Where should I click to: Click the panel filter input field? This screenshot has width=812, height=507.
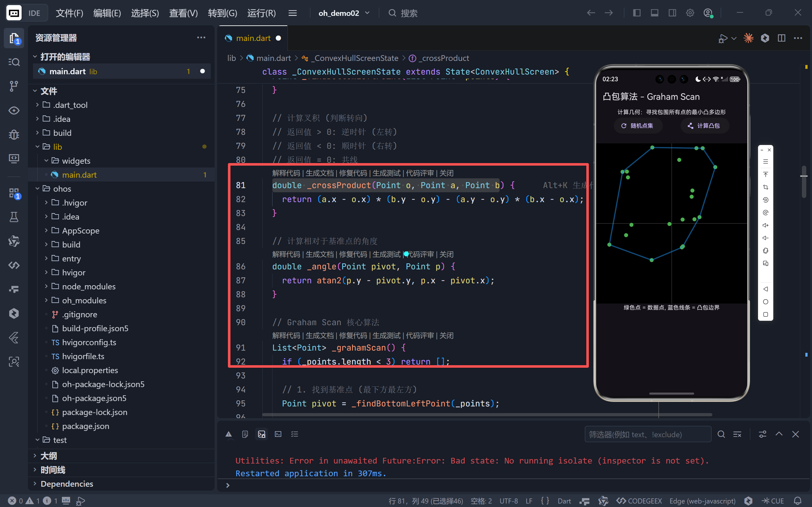click(647, 434)
